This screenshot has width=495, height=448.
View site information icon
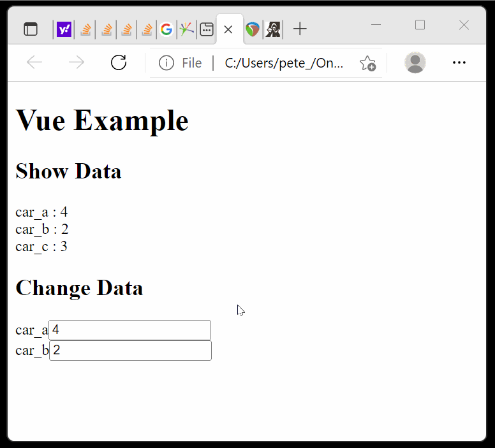(x=166, y=63)
